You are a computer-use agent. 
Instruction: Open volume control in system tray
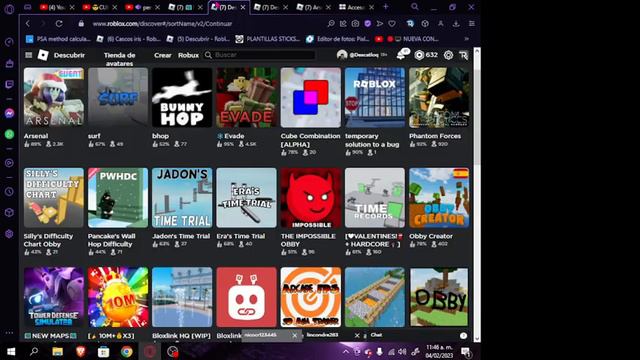point(402,351)
